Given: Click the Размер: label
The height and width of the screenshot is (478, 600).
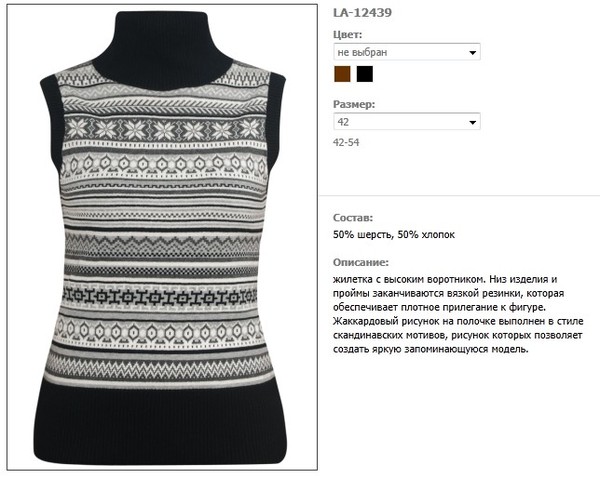Looking at the screenshot, I should [354, 104].
